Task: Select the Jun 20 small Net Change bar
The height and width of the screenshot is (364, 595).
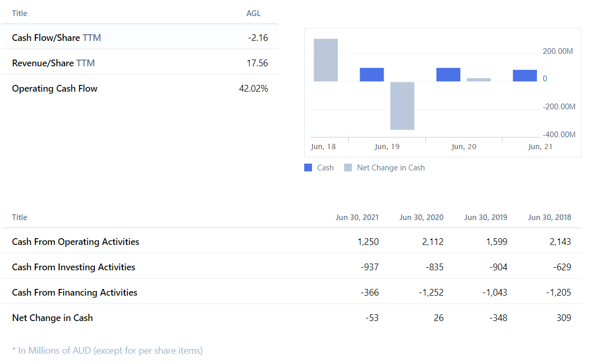Action: 479,80
